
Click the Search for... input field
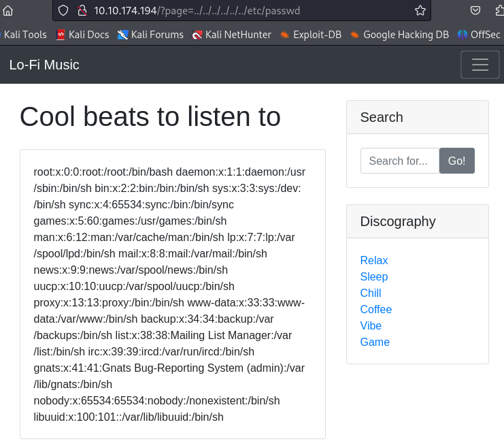click(x=399, y=161)
